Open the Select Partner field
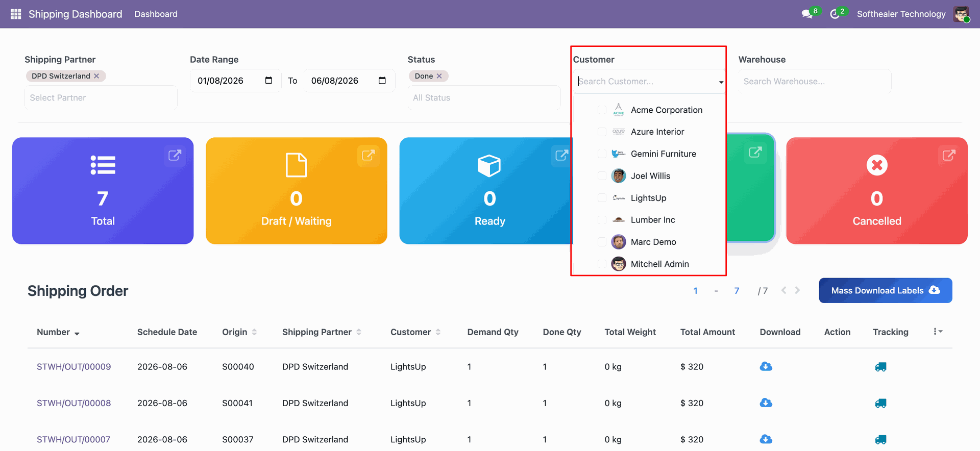 click(x=101, y=97)
